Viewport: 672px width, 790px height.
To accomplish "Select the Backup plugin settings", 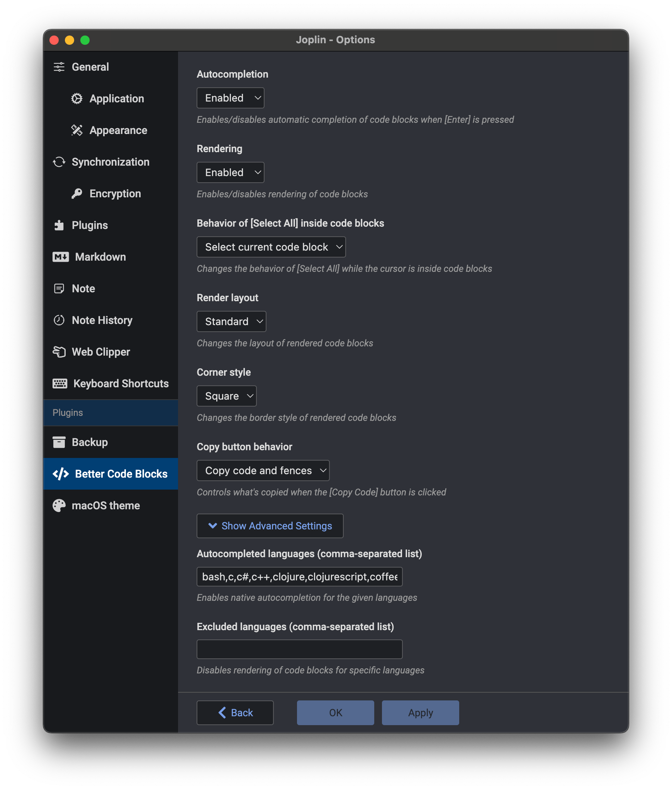I will point(111,442).
